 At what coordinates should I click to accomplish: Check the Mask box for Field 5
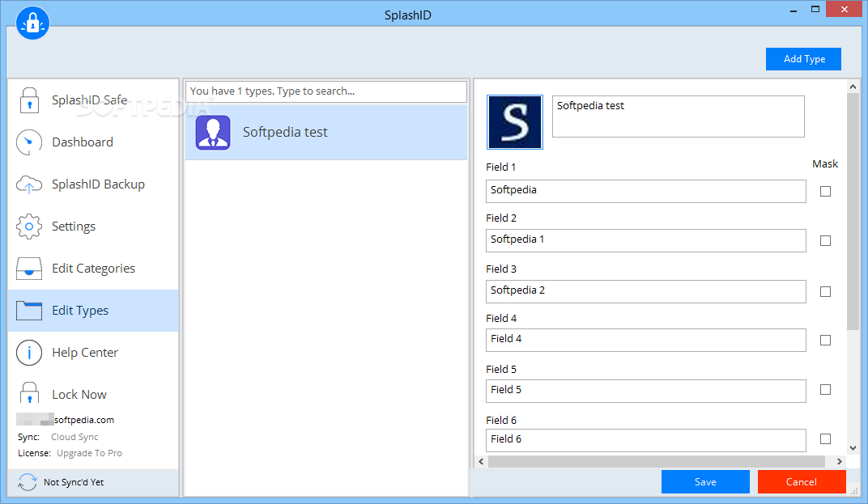(825, 389)
